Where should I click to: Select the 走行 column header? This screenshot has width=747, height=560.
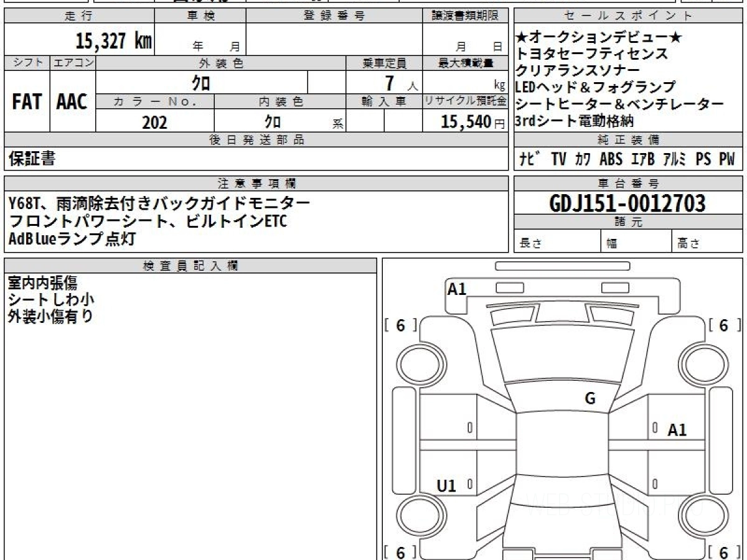pyautogui.click(x=79, y=16)
